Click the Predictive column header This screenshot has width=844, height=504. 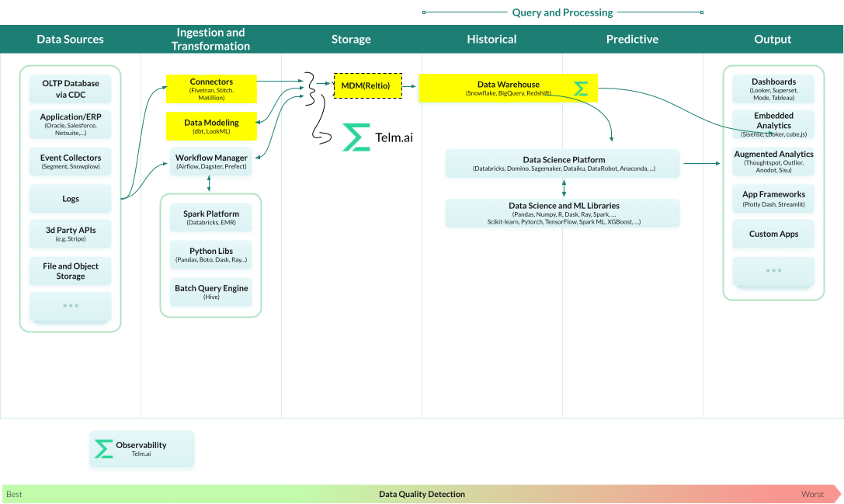point(632,40)
